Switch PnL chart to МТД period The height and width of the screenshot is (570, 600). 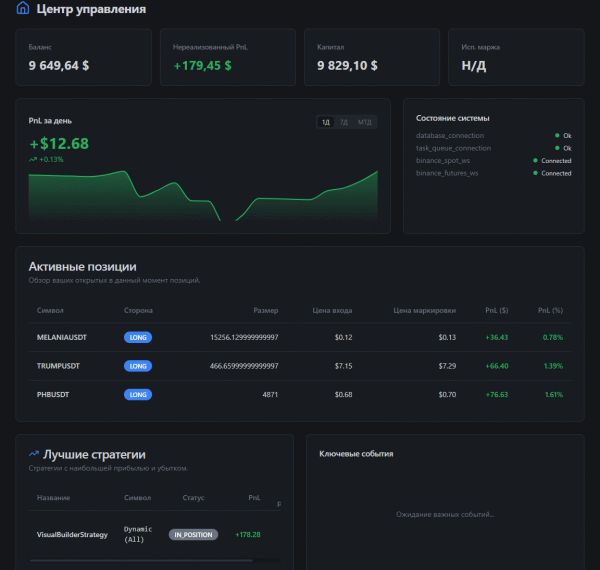pos(364,122)
